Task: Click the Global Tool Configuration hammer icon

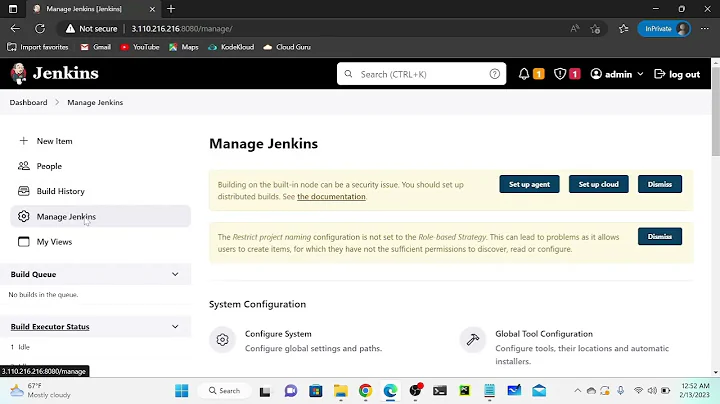Action: tap(472, 340)
